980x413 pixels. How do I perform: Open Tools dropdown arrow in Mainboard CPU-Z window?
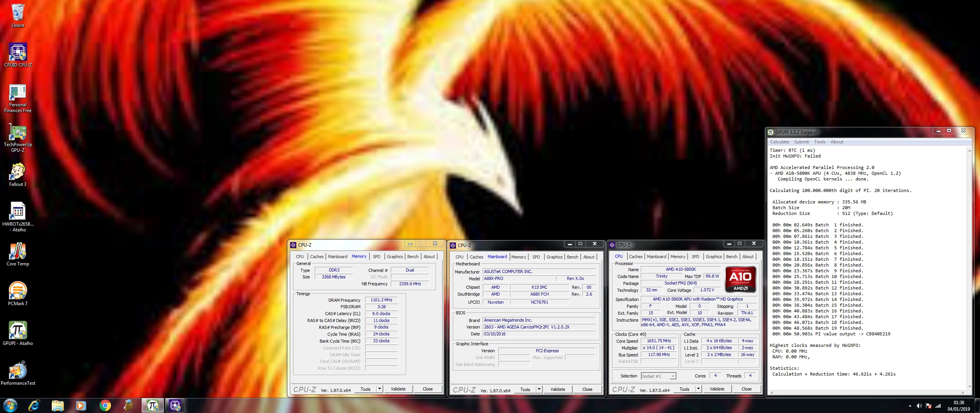click(x=539, y=389)
